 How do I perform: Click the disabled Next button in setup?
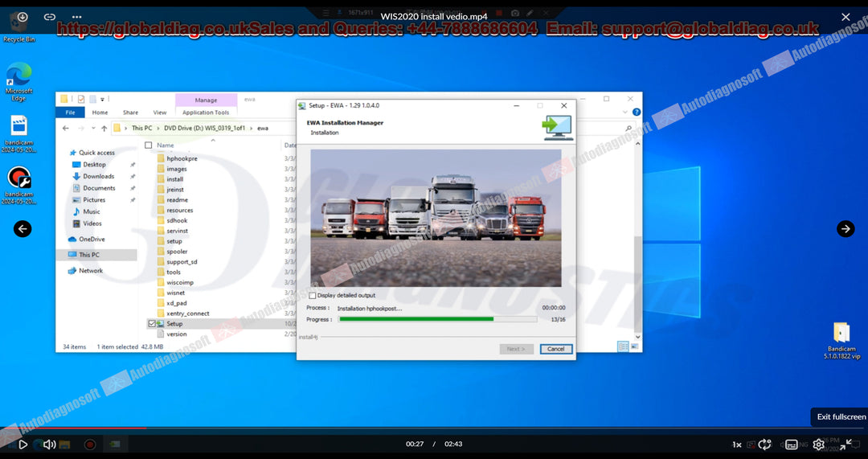(516, 350)
